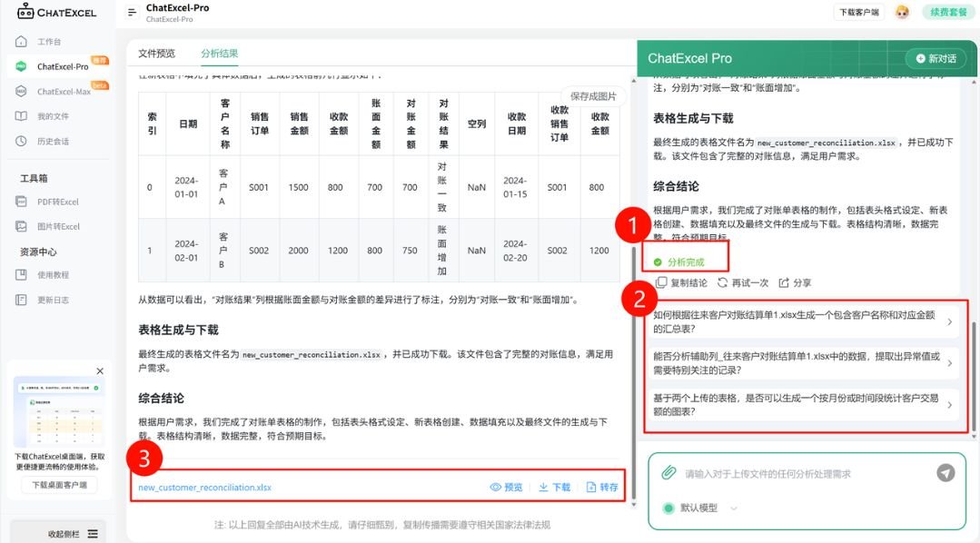980x543 pixels.
Task: Click the 工具箱 section heading
Action: 34,178
